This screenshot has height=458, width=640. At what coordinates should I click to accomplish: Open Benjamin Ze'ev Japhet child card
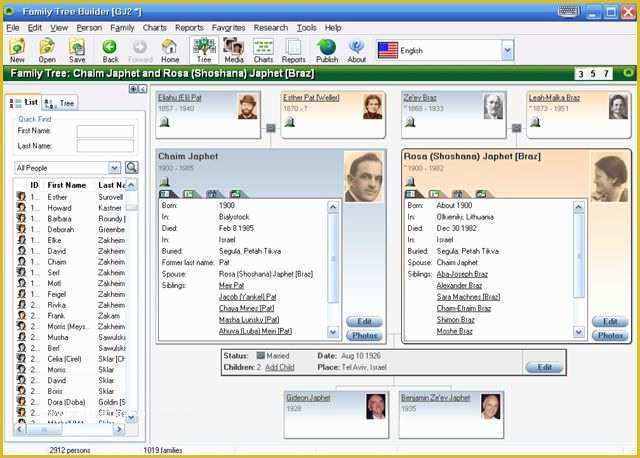coord(451,414)
